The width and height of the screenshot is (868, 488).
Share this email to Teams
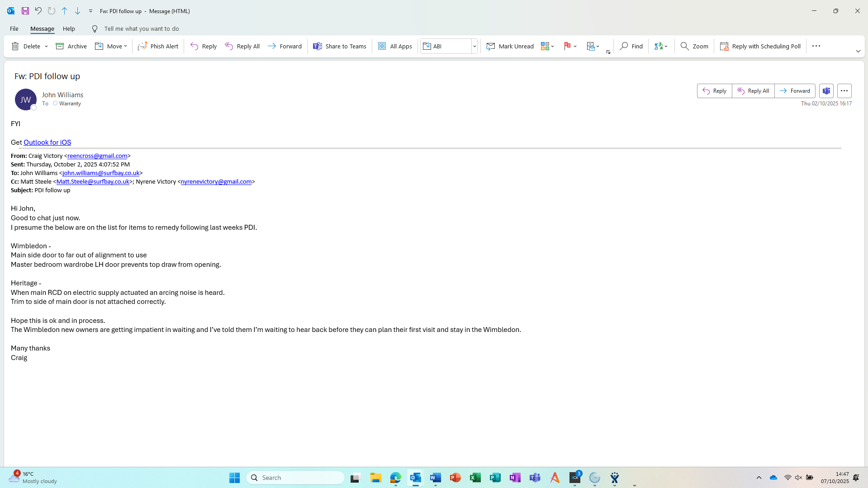point(340,46)
